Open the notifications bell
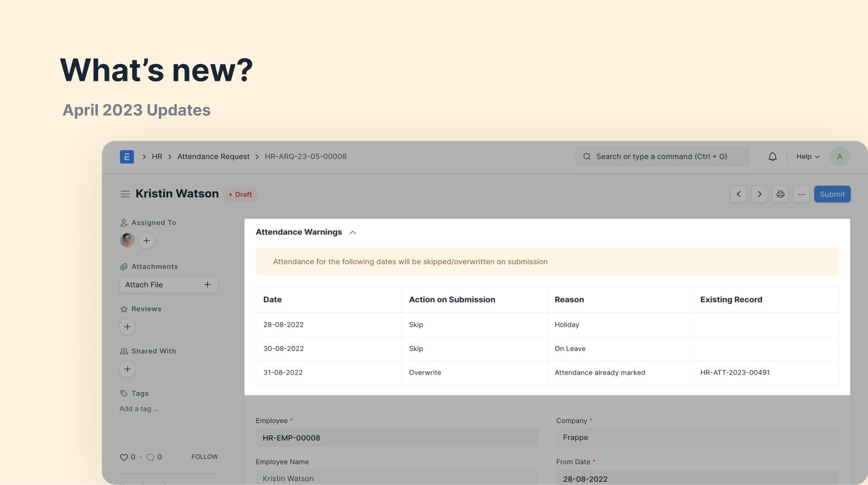 click(772, 156)
